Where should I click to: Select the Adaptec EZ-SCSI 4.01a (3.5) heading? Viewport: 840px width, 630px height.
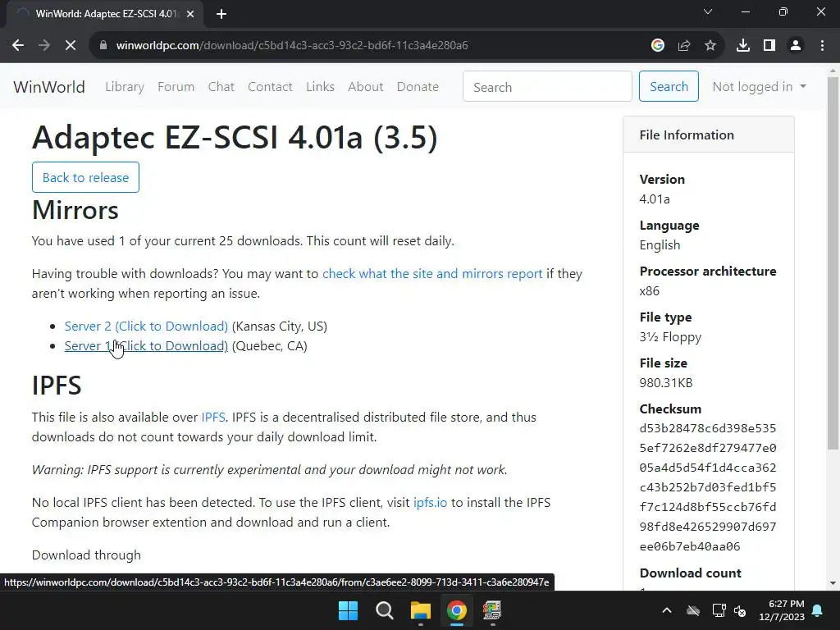(235, 137)
